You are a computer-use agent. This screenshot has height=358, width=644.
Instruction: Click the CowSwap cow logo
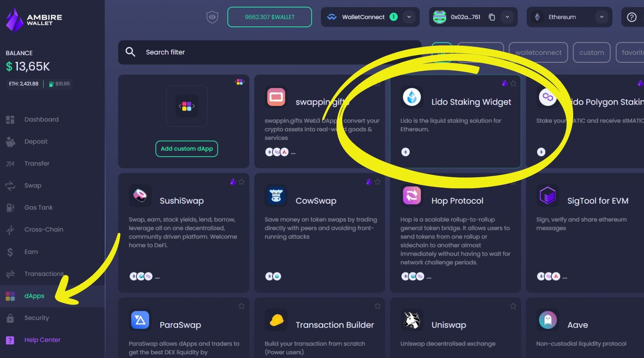click(x=276, y=196)
